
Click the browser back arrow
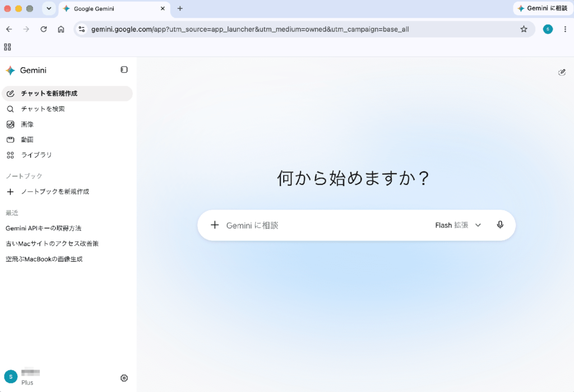click(9, 29)
